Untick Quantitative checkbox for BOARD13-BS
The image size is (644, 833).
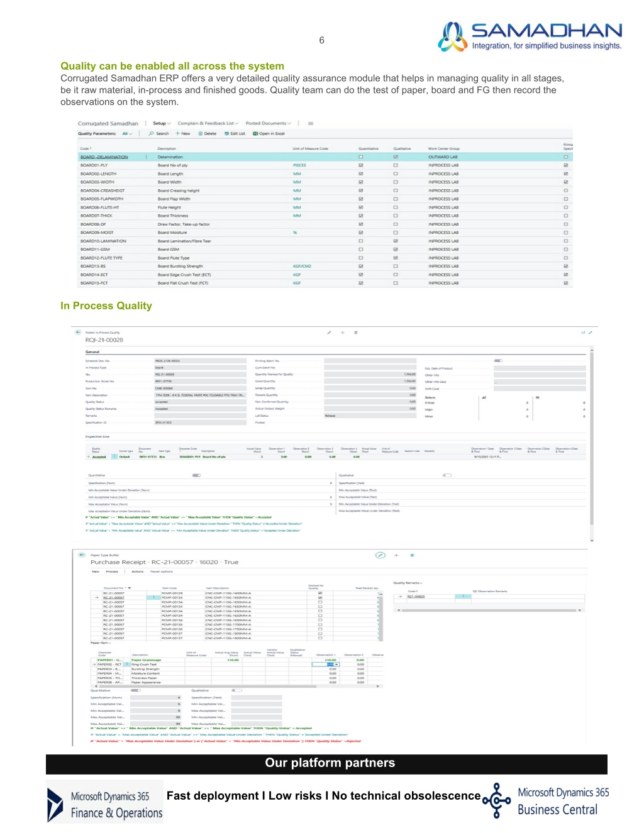361,266
